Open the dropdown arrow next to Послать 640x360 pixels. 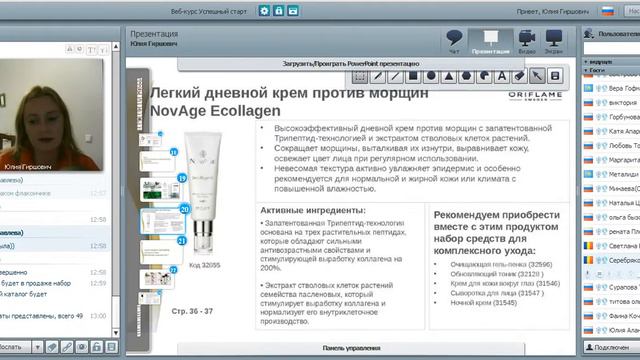[x=37, y=347]
